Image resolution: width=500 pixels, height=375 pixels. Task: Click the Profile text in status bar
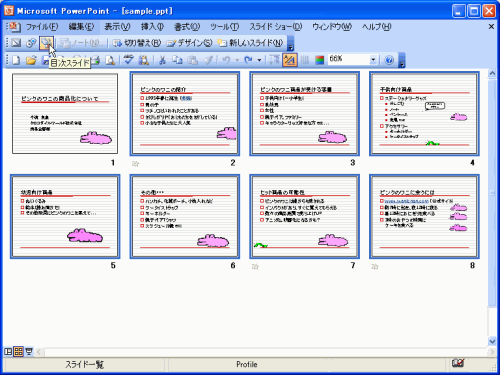tap(247, 364)
